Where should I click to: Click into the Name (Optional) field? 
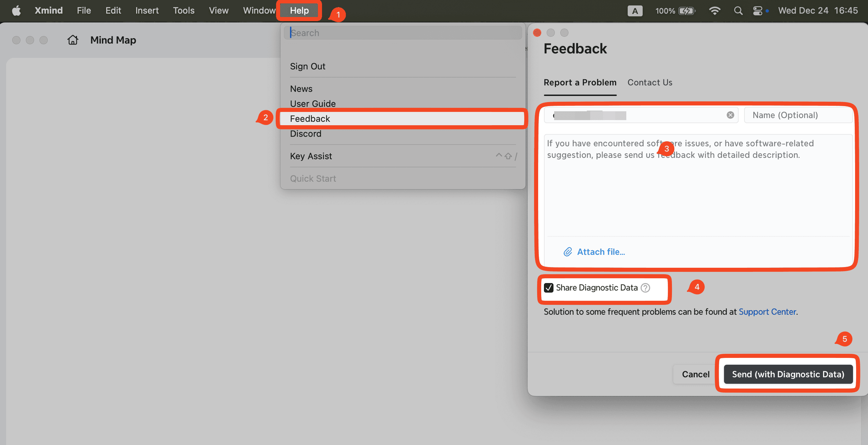coord(798,115)
